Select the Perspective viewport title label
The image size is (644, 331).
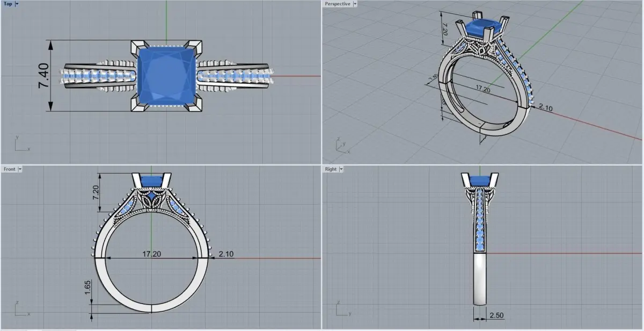click(x=338, y=4)
